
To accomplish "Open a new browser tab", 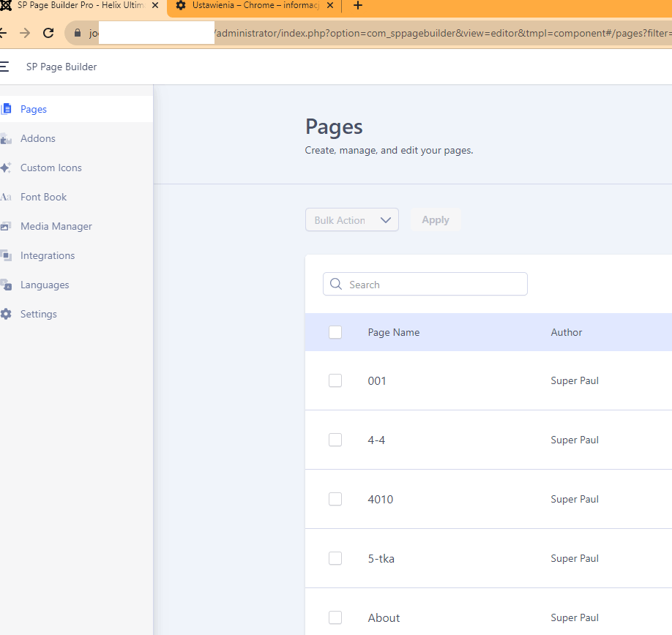I will 357,6.
